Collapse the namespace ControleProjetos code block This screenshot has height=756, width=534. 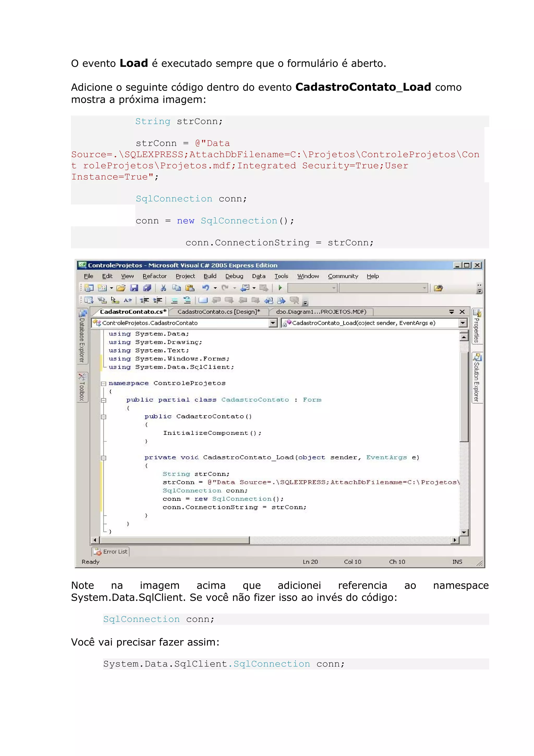tap(103, 383)
